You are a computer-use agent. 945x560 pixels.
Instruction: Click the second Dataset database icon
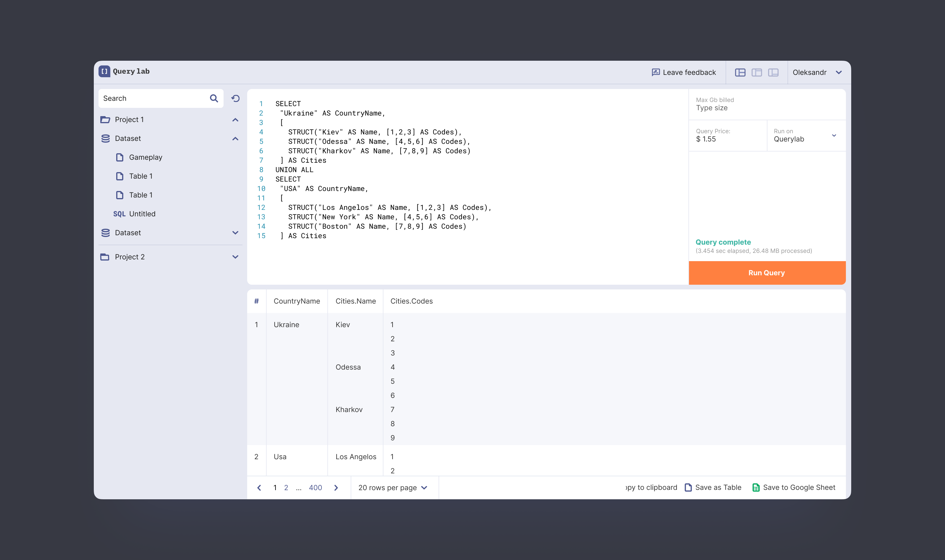pyautogui.click(x=105, y=233)
